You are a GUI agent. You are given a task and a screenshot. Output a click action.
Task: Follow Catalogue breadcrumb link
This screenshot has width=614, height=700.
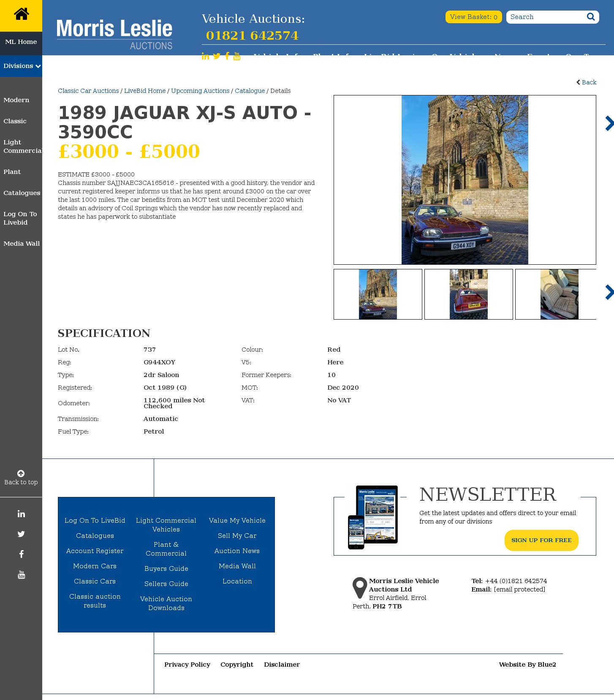(250, 91)
